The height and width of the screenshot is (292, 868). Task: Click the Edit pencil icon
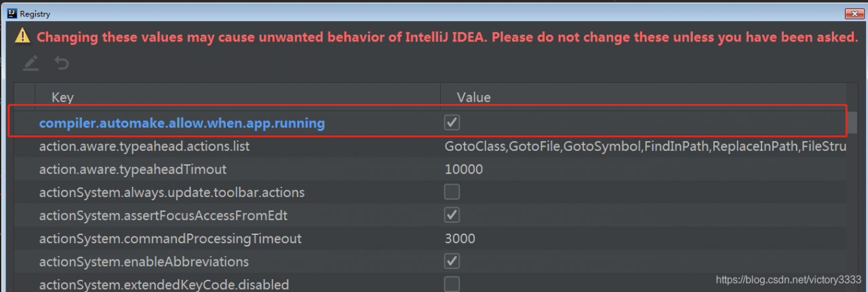(x=31, y=63)
